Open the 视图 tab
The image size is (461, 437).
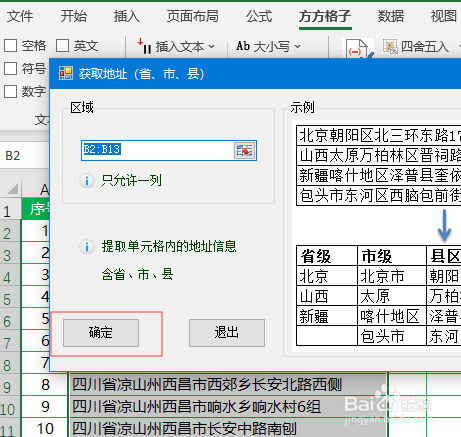pyautogui.click(x=444, y=16)
